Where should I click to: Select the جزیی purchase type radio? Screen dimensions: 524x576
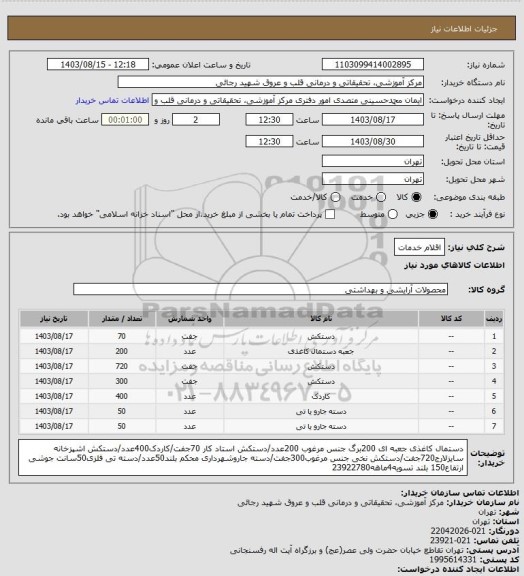pyautogui.click(x=434, y=214)
